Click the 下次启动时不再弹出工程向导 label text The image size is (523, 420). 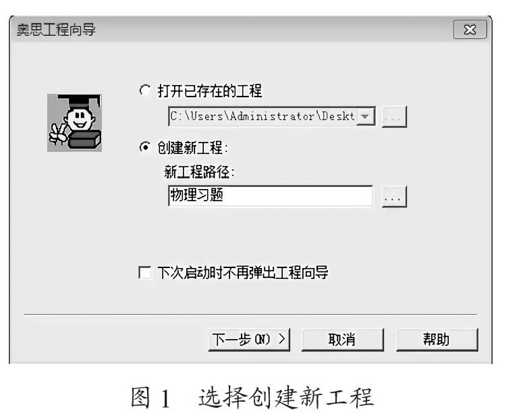click(x=242, y=272)
